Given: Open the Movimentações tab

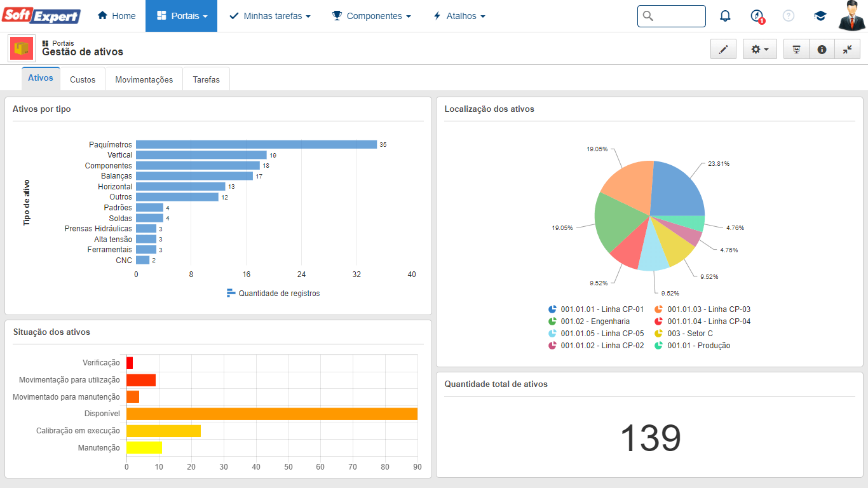Looking at the screenshot, I should point(144,79).
